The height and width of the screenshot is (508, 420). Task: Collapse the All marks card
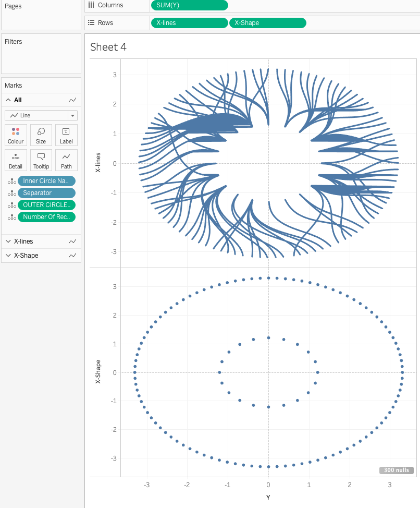[8, 100]
